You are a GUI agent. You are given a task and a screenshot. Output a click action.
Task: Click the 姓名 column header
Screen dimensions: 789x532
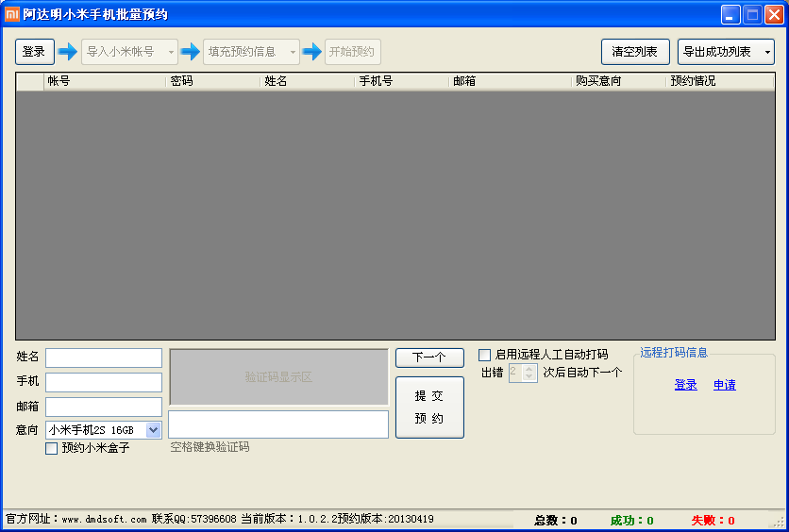[x=308, y=81]
